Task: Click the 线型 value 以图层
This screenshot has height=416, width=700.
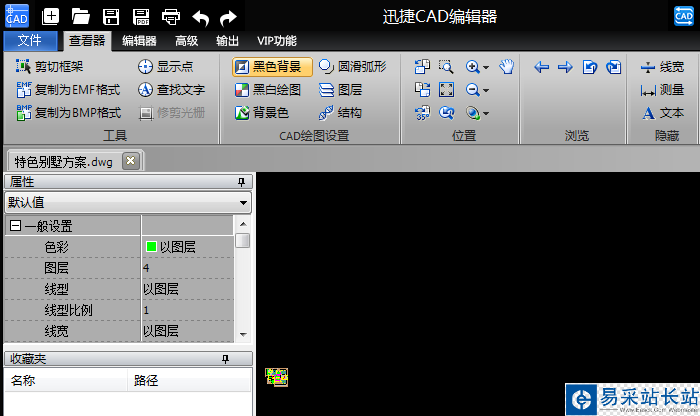Action: pyautogui.click(x=188, y=289)
